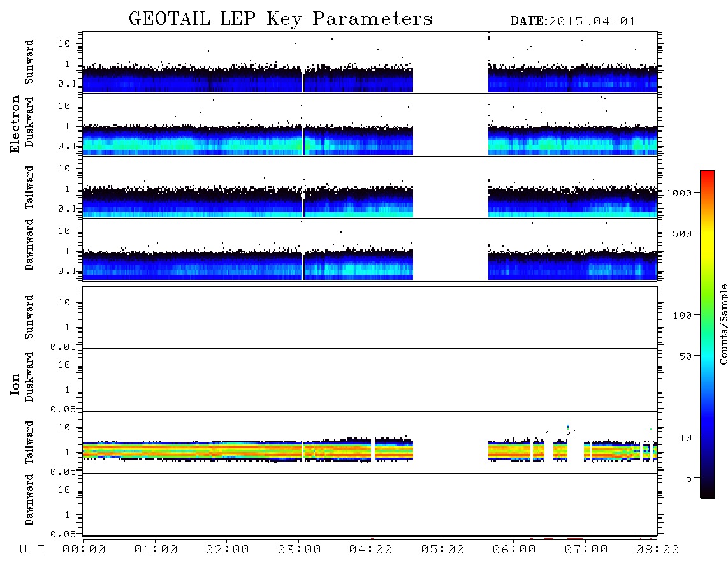
Task: Select the Electron Duskward panel label
Action: pyautogui.click(x=29, y=122)
